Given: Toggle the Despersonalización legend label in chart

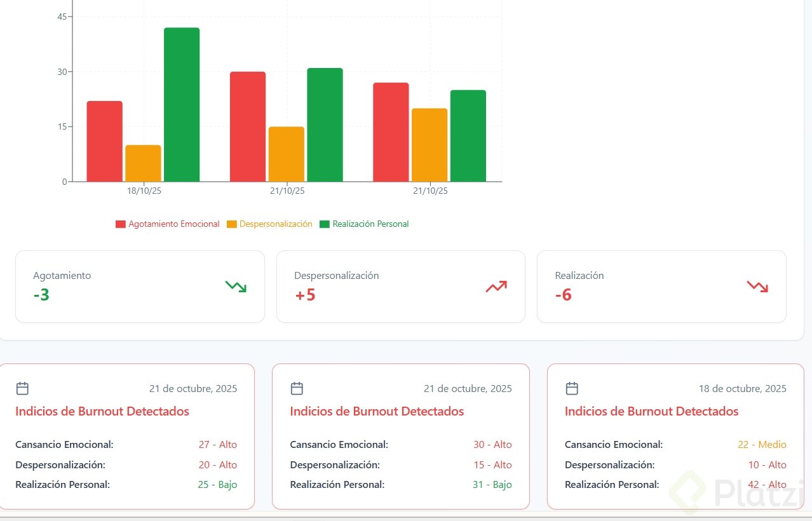Looking at the screenshot, I should click(x=276, y=224).
